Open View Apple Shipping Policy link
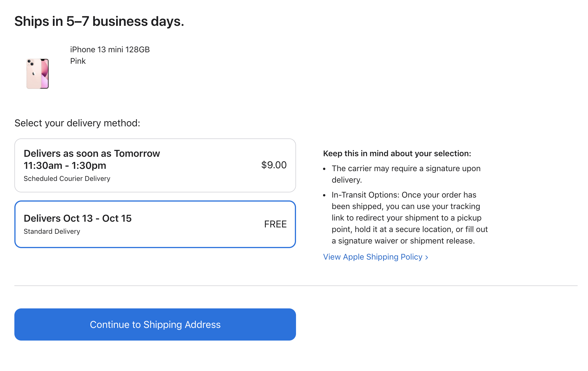The width and height of the screenshot is (588, 371). click(x=376, y=257)
